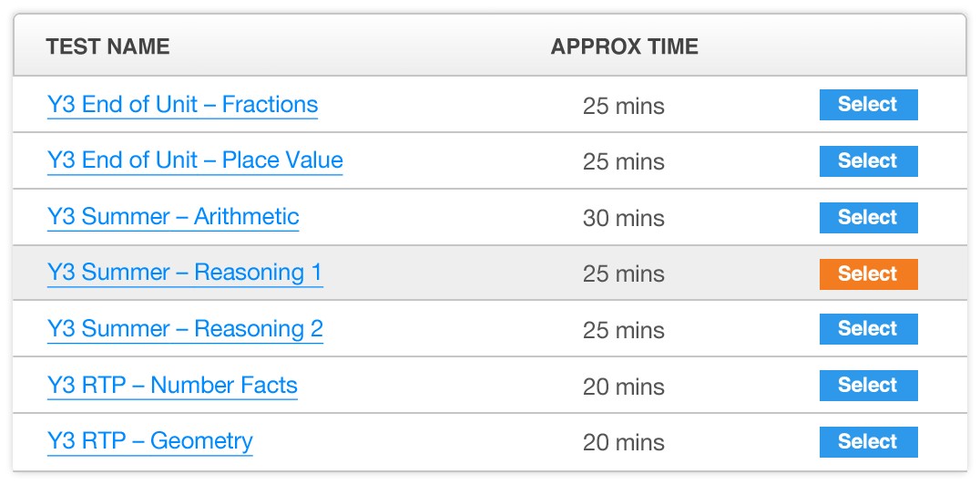The width and height of the screenshot is (980, 485).
Task: Click the 20 mins cell in Geometry row
Action: tap(624, 443)
